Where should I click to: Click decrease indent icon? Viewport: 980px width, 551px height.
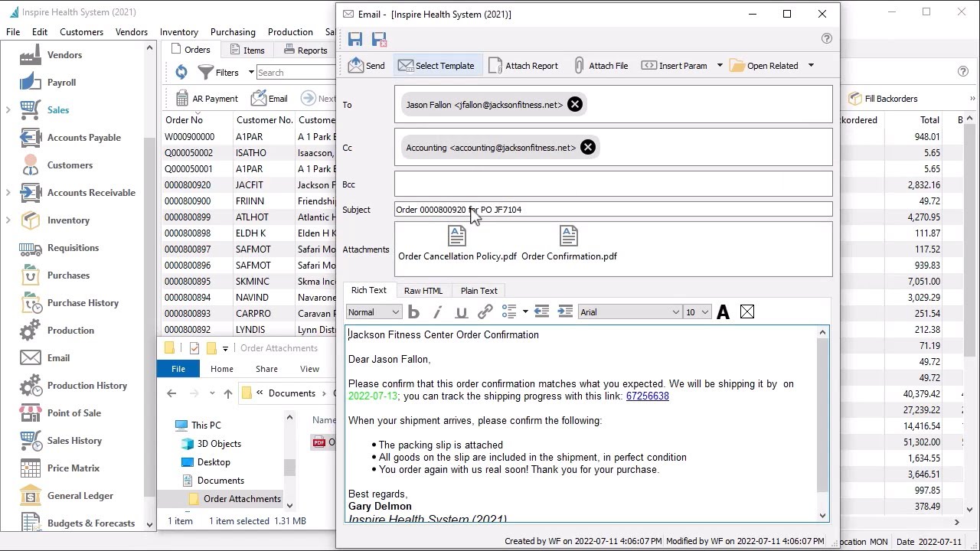(541, 312)
